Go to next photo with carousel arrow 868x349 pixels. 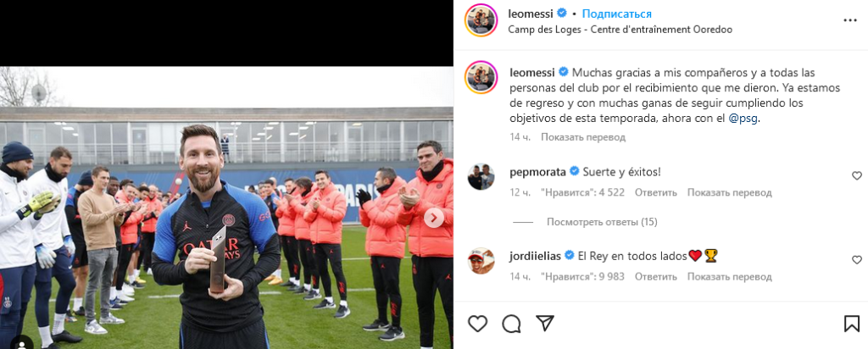tap(434, 218)
